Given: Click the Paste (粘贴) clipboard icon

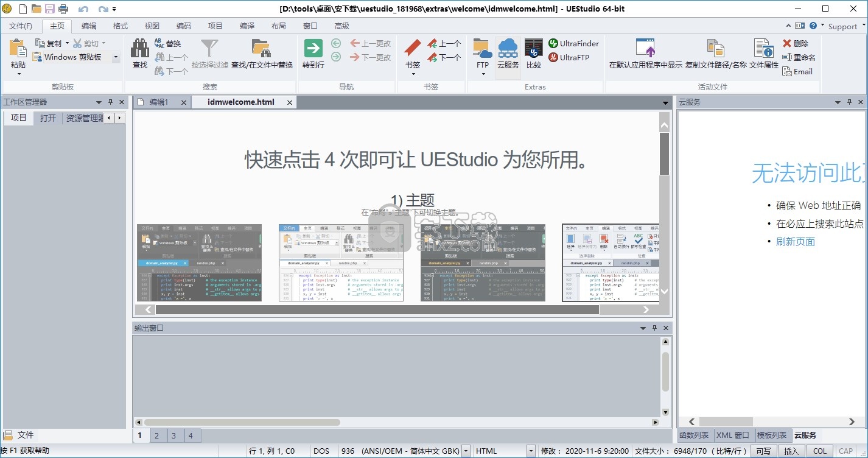Looking at the screenshot, I should 18,49.
